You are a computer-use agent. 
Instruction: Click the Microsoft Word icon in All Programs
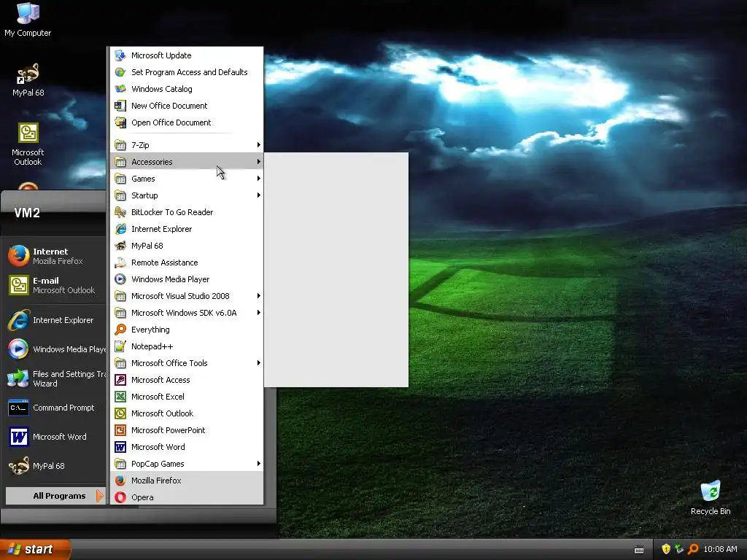click(120, 447)
